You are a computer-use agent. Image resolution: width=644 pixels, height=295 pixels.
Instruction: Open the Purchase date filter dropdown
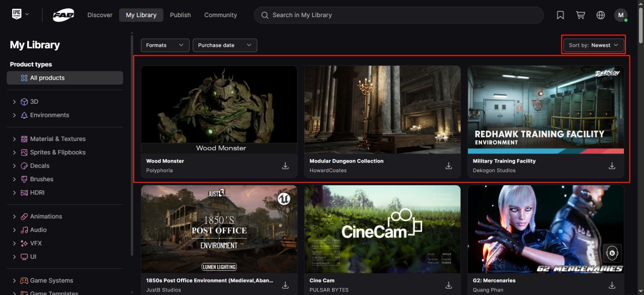[225, 45]
